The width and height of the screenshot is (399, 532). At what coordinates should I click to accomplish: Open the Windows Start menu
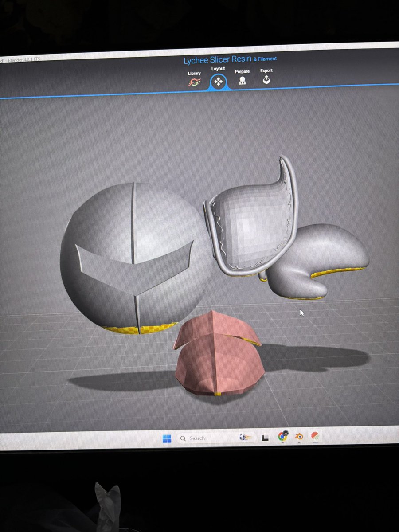(167, 439)
